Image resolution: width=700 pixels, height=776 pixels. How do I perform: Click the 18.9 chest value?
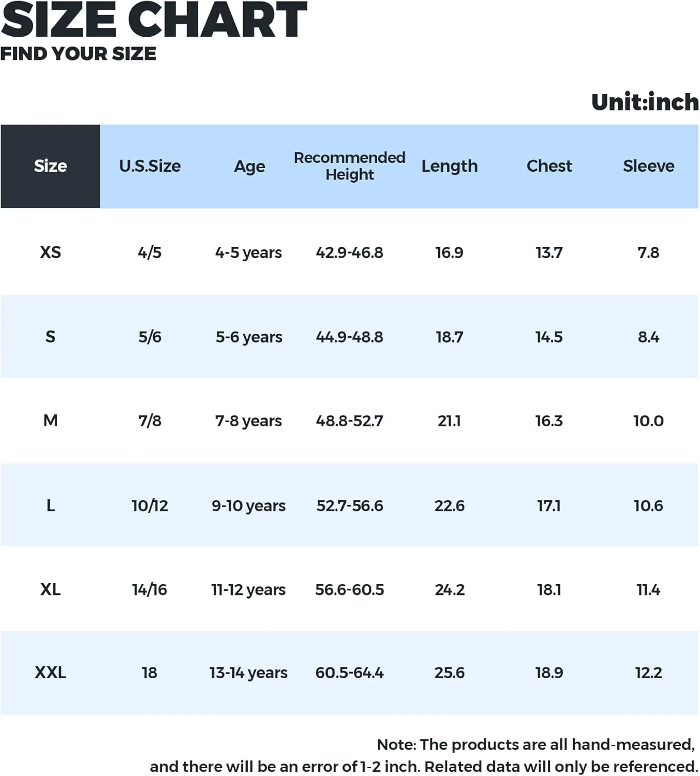(549, 673)
